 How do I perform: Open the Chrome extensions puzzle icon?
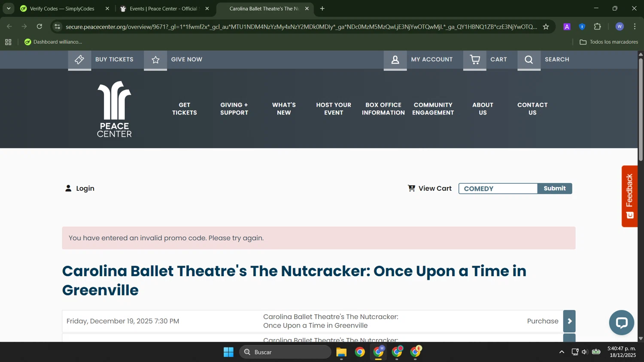tap(597, 27)
